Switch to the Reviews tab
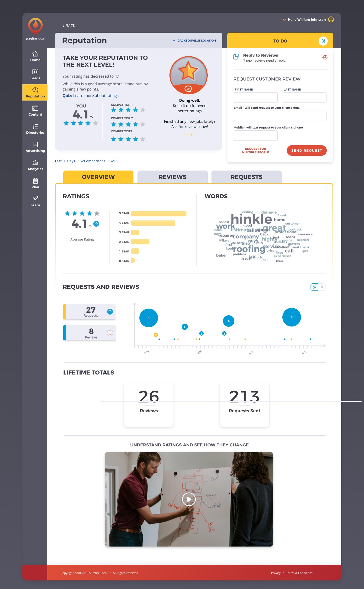The image size is (364, 589). pyautogui.click(x=172, y=177)
